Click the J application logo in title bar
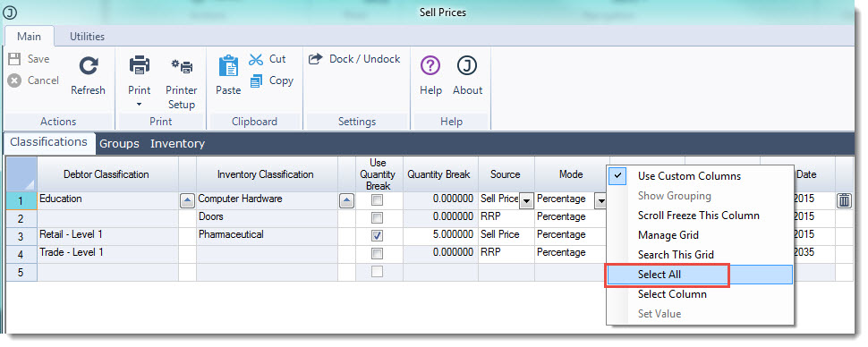This screenshot has height=347, width=868. point(10,13)
